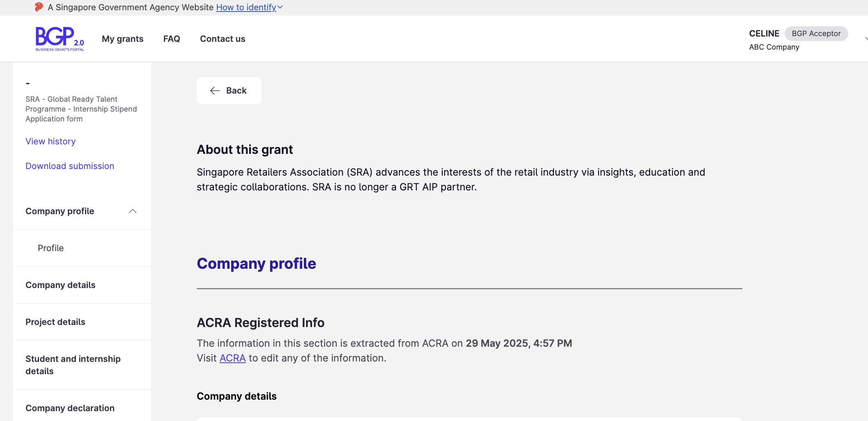Expand the How to identify dropdown chevron

click(x=280, y=7)
